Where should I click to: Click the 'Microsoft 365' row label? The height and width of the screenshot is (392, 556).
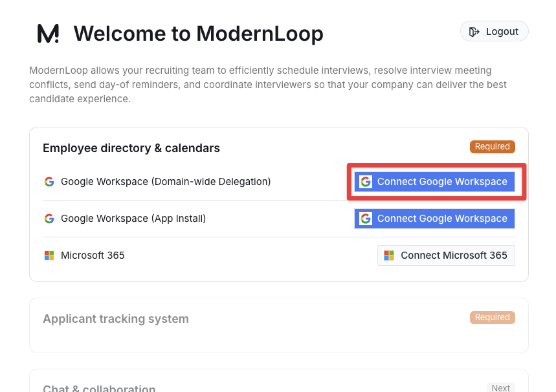point(93,256)
